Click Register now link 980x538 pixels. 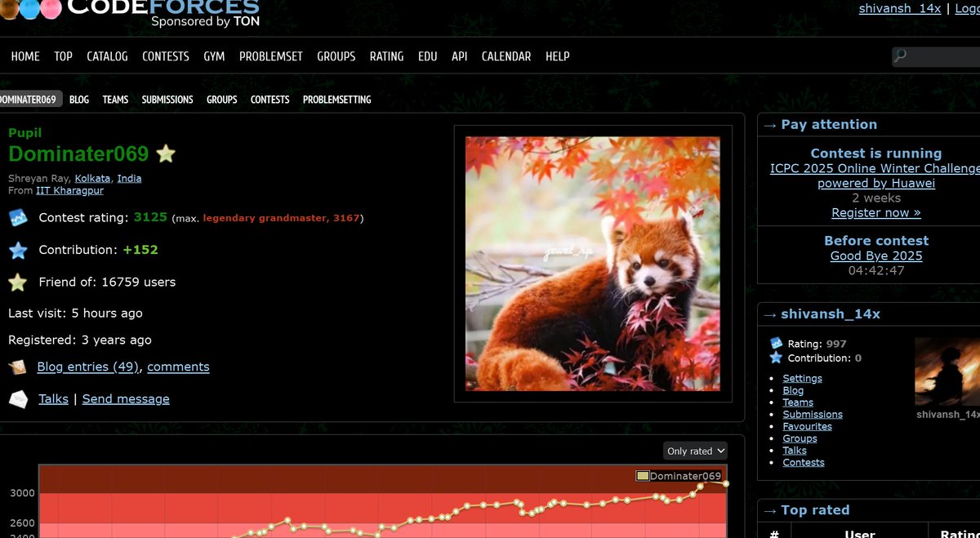tap(875, 212)
